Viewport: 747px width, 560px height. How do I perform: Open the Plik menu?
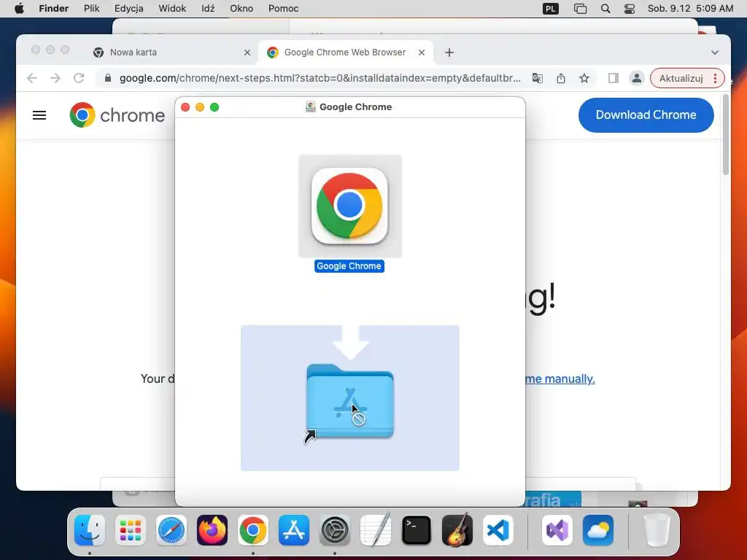click(91, 9)
